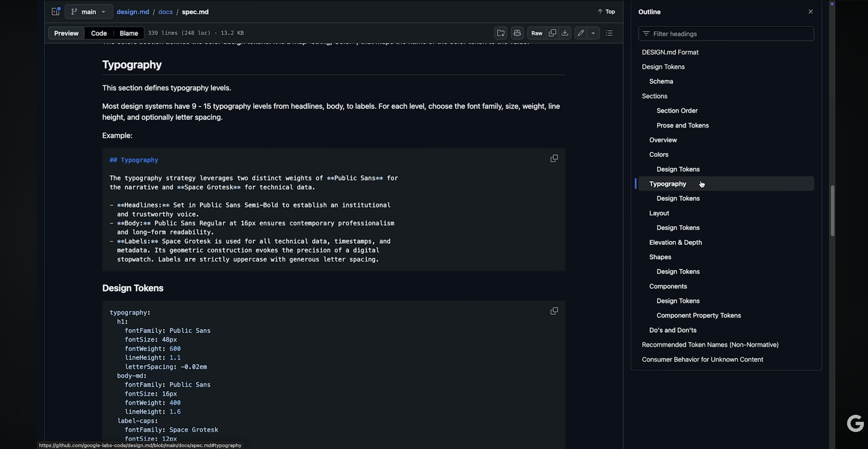This screenshot has width=868, height=449.
Task: Click the spec.md filename in breadcrumb
Action: click(195, 12)
